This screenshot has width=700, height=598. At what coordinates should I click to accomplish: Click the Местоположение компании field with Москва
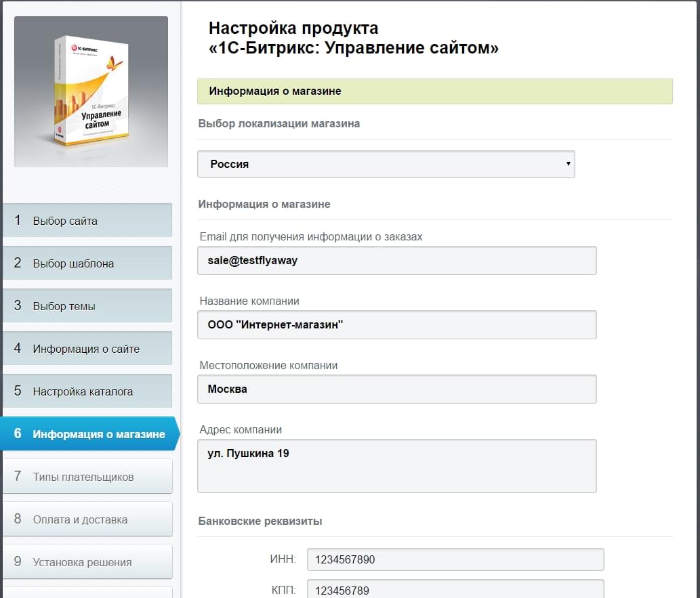[x=397, y=389]
